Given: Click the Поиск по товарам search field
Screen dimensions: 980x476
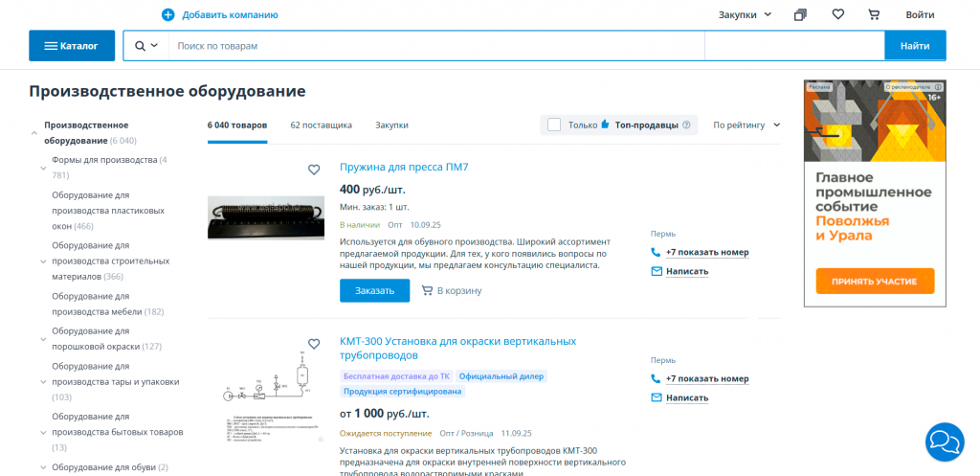Looking at the screenshot, I should point(435,46).
